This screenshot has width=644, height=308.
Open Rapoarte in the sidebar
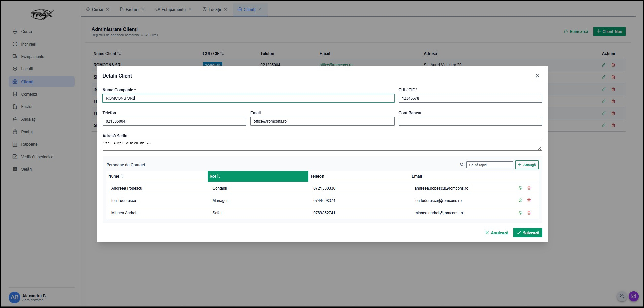click(x=29, y=144)
